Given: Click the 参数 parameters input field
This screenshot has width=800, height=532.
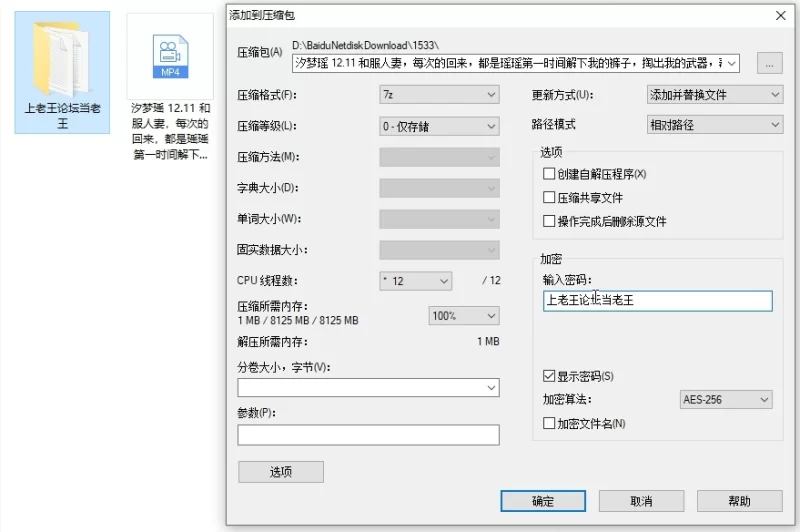Looking at the screenshot, I should point(368,435).
